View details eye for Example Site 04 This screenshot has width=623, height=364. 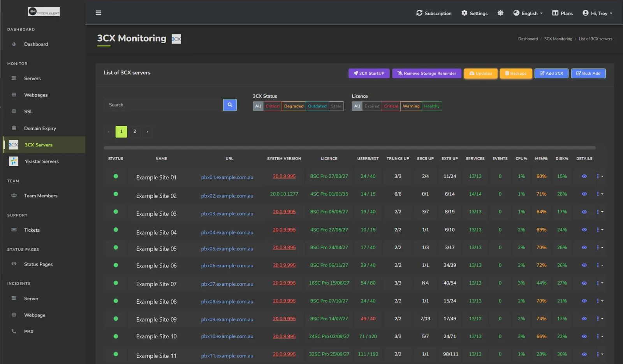click(x=584, y=230)
